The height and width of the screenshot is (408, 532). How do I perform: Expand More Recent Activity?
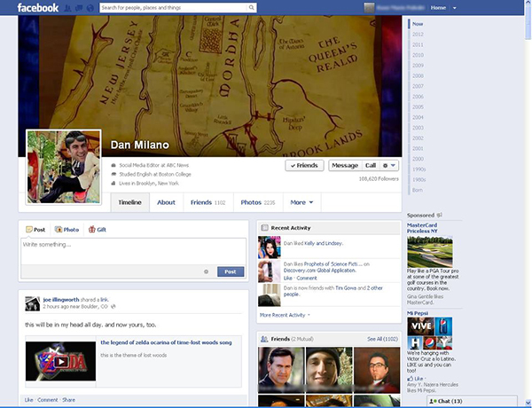285,315
